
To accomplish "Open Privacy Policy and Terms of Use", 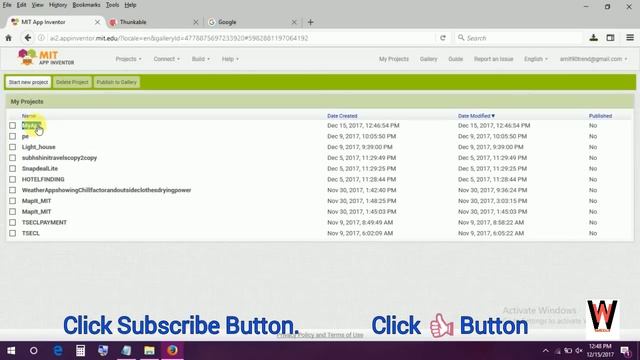I will (x=320, y=335).
